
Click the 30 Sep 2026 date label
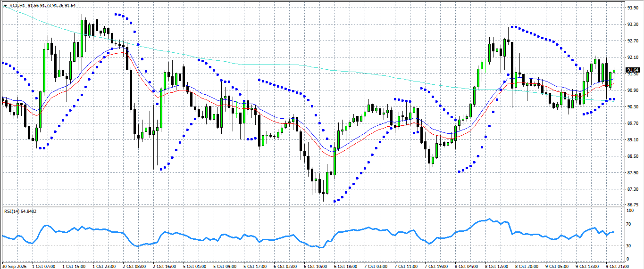[15, 266]
